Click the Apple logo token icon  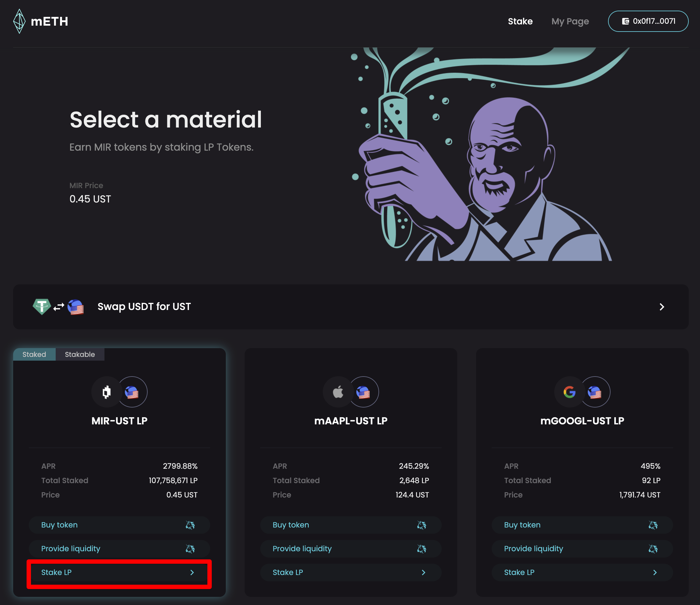point(338,392)
